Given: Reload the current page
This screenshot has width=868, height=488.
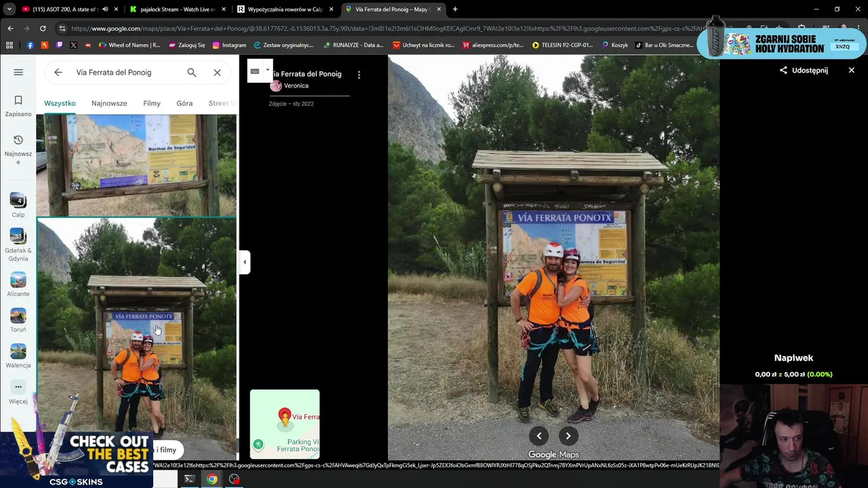Looking at the screenshot, I should 43,28.
